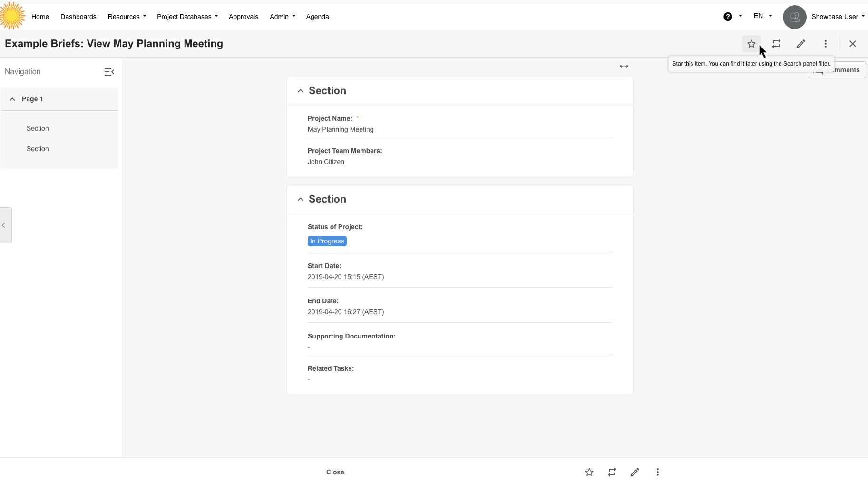Click the bottom bar pencil edit icon

pyautogui.click(x=634, y=472)
